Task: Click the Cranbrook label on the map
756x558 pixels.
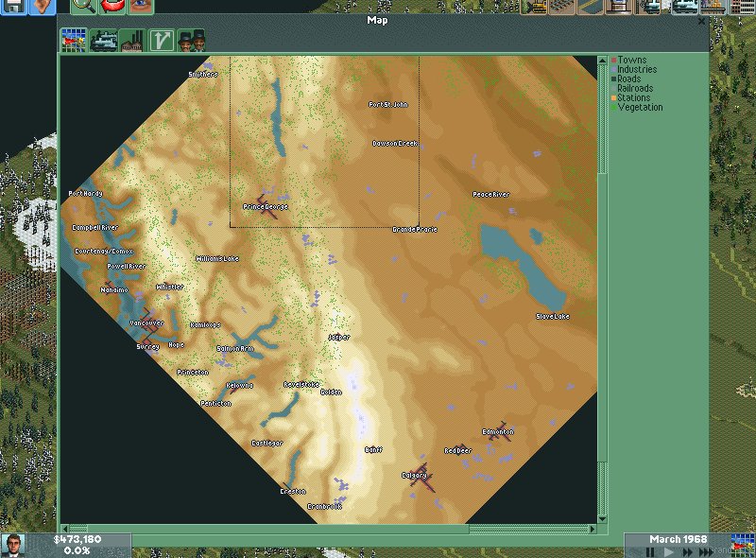Action: pos(325,507)
